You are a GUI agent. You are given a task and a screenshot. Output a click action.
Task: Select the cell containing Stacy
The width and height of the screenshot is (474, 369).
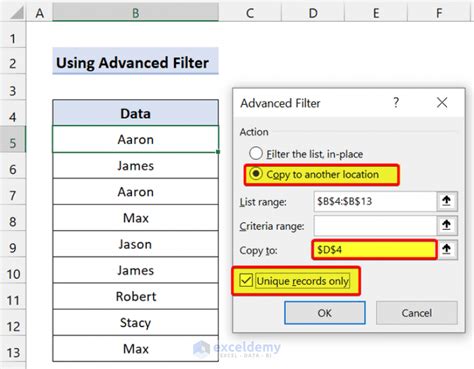[135, 323]
